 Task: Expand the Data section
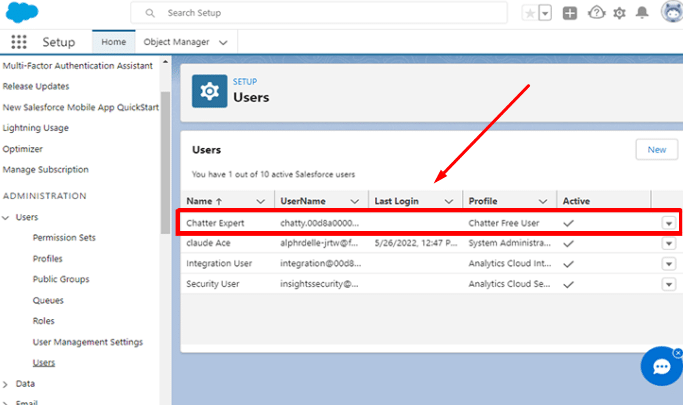[6, 384]
